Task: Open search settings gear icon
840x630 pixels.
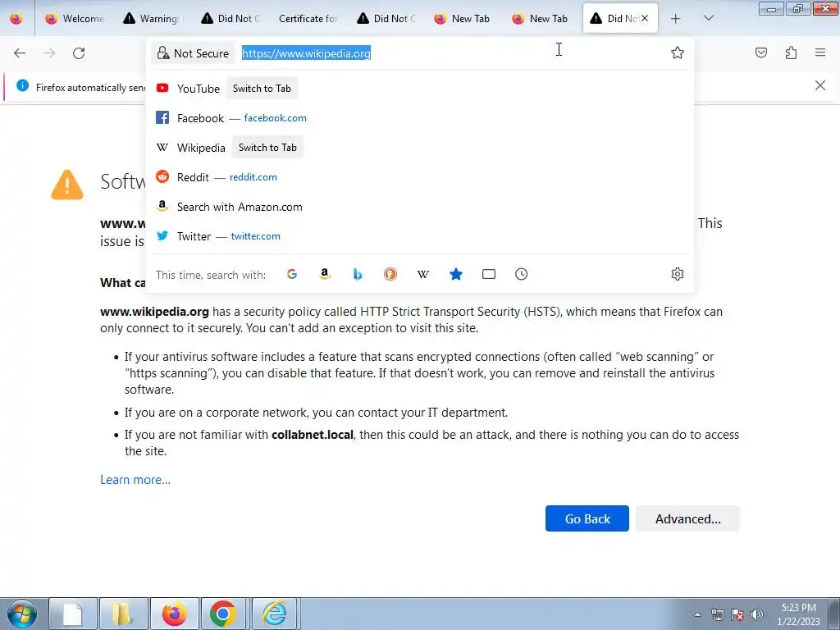Action: pos(677,274)
